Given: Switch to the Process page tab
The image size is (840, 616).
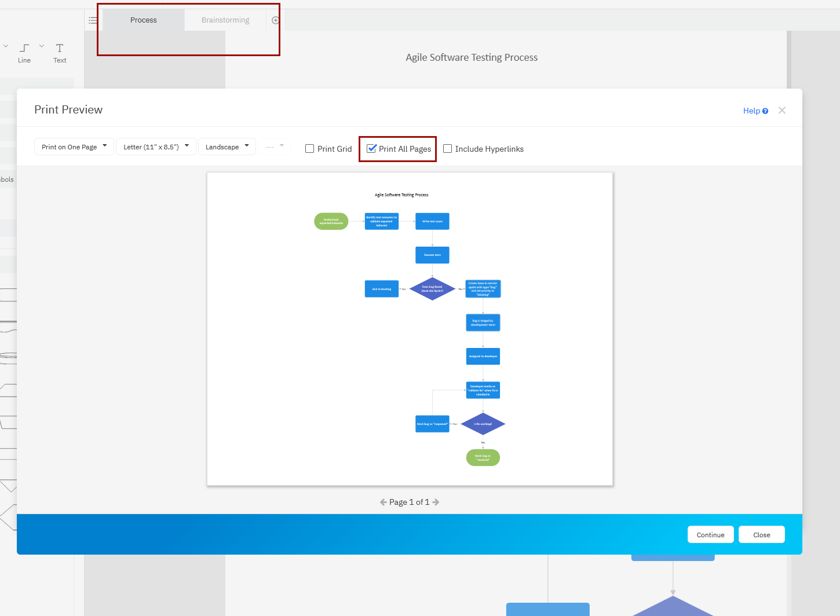Looking at the screenshot, I should (x=144, y=20).
